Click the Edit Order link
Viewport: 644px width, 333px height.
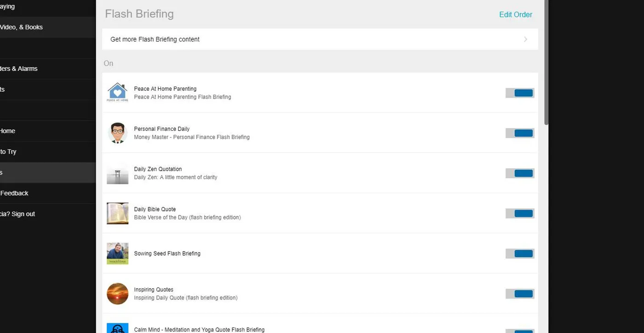pos(516,14)
